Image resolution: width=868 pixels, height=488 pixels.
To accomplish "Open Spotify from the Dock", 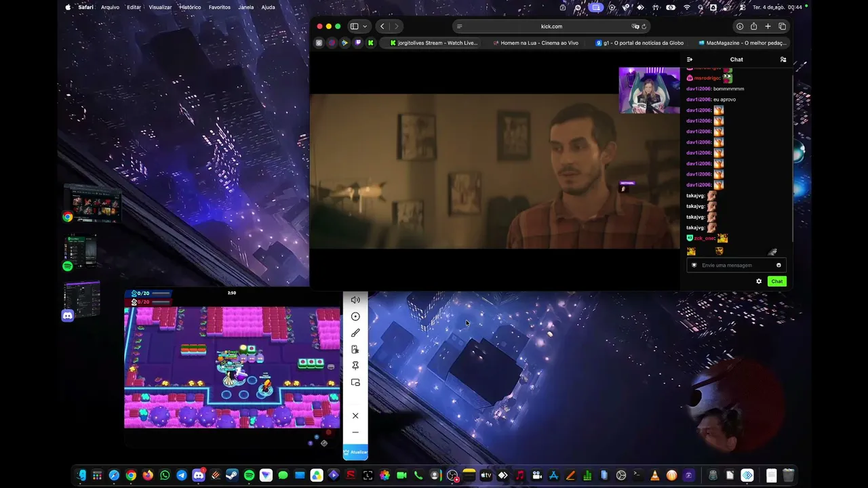I will click(249, 475).
